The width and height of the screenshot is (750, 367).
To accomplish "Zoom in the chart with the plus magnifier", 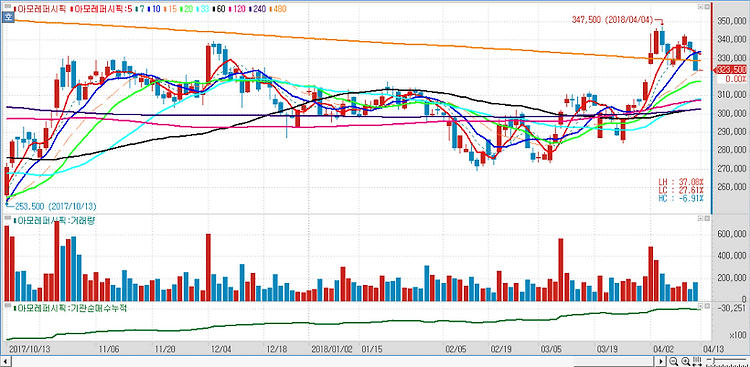I will point(685,361).
